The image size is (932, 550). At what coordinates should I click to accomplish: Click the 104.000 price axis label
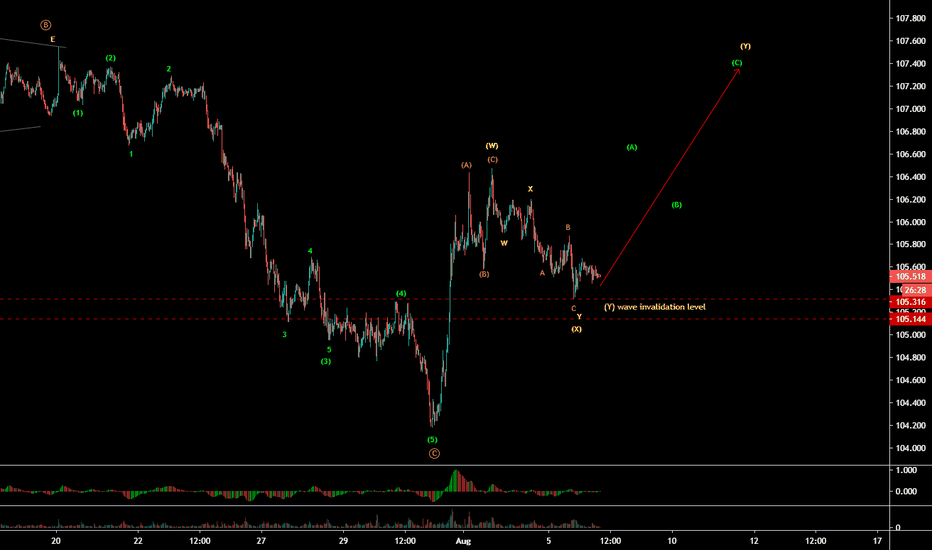pos(911,448)
